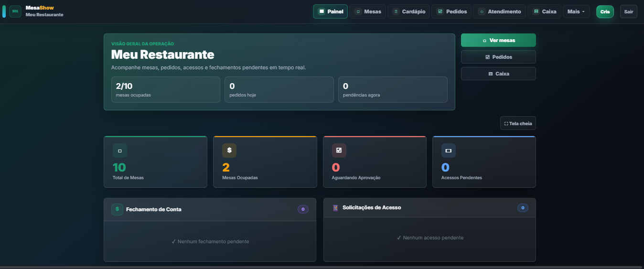Click the MS logo icon
Screen dimensions: 644x269
15,11
